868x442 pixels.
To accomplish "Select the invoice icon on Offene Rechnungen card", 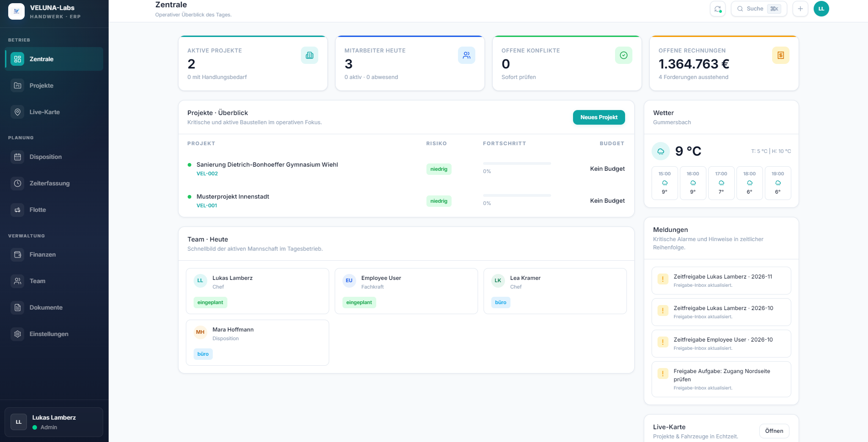I will 781,55.
